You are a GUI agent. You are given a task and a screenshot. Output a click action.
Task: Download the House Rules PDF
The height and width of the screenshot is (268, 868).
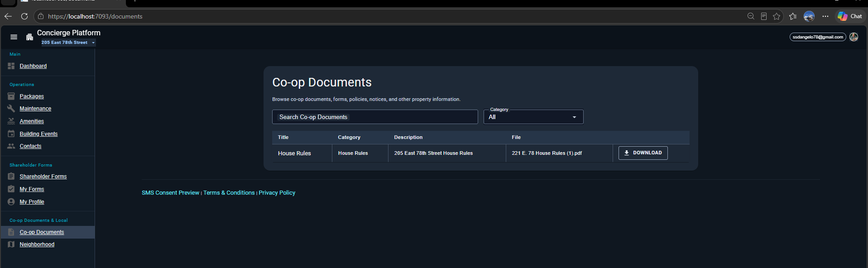tap(643, 153)
